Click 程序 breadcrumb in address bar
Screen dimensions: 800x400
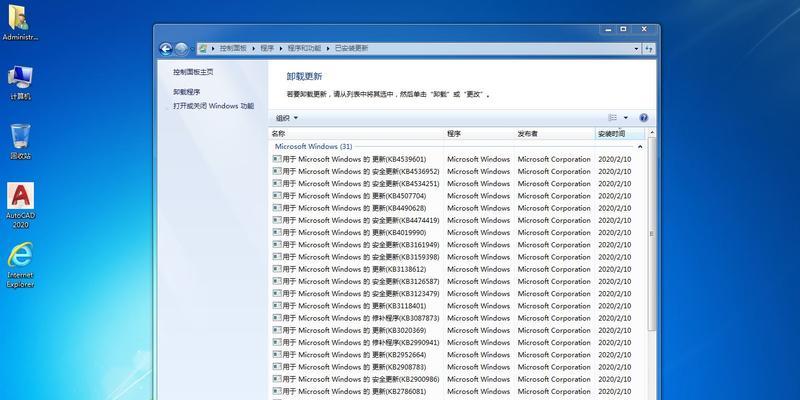(267, 48)
